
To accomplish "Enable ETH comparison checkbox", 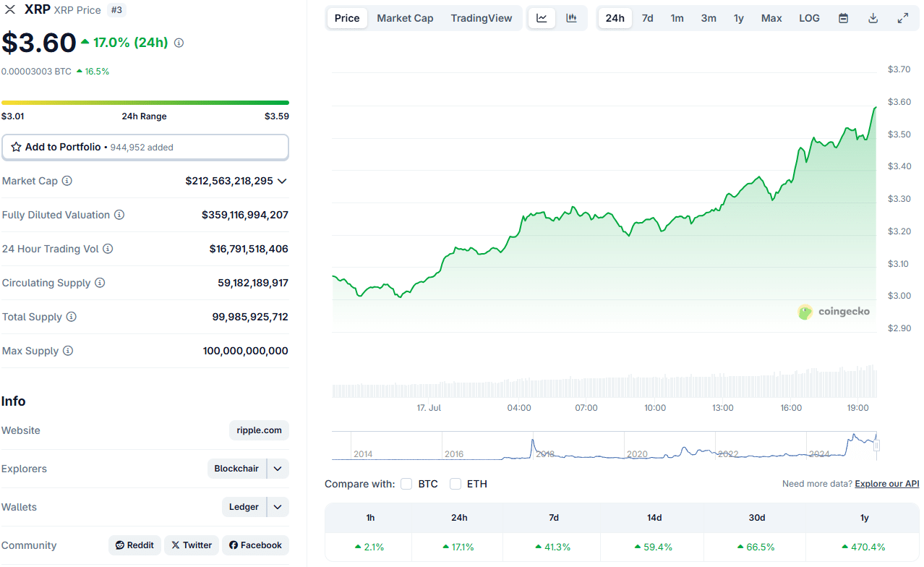I will (x=454, y=483).
